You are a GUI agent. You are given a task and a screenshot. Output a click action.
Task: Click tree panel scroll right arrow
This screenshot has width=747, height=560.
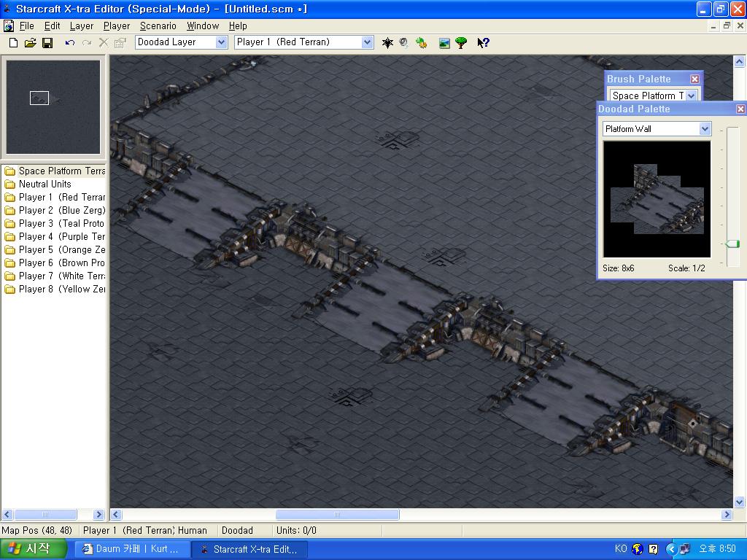[98, 514]
